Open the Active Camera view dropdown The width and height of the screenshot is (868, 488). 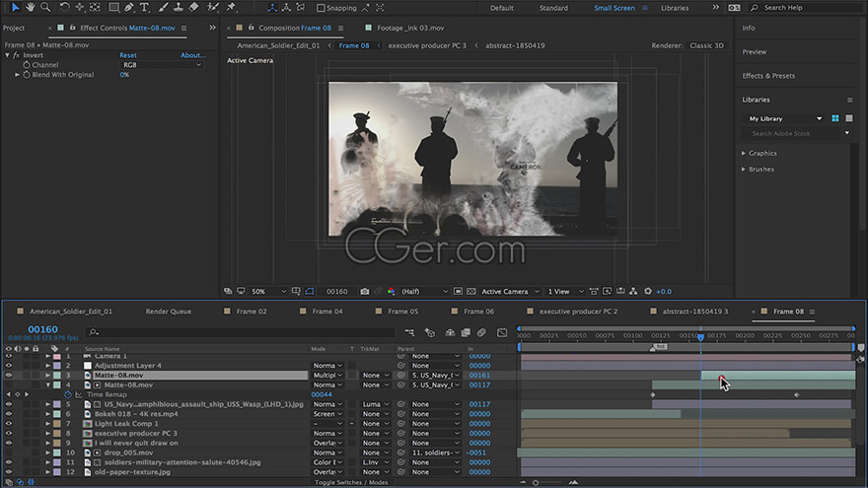[510, 291]
